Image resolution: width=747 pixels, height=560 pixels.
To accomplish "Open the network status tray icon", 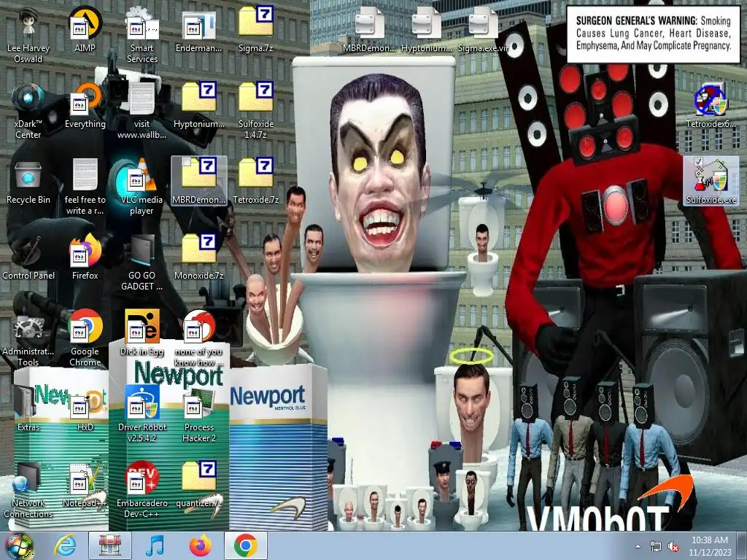I will [656, 547].
